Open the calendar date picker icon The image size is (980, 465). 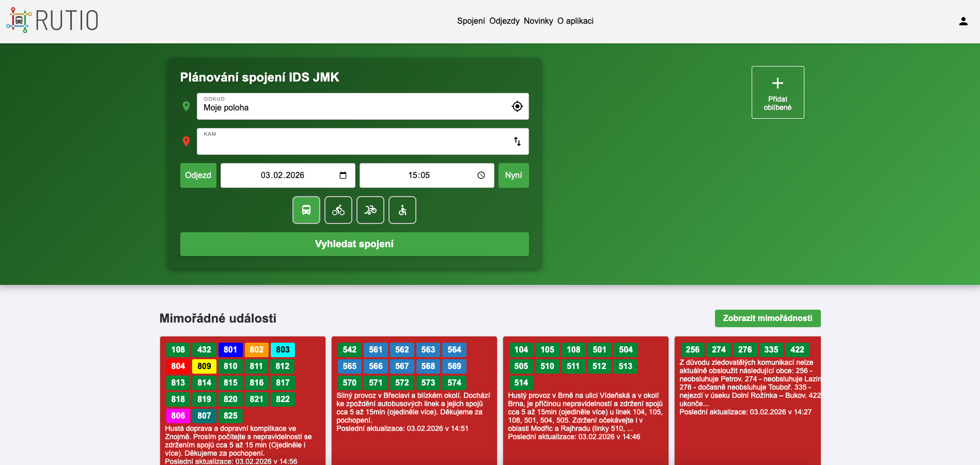pyautogui.click(x=343, y=175)
